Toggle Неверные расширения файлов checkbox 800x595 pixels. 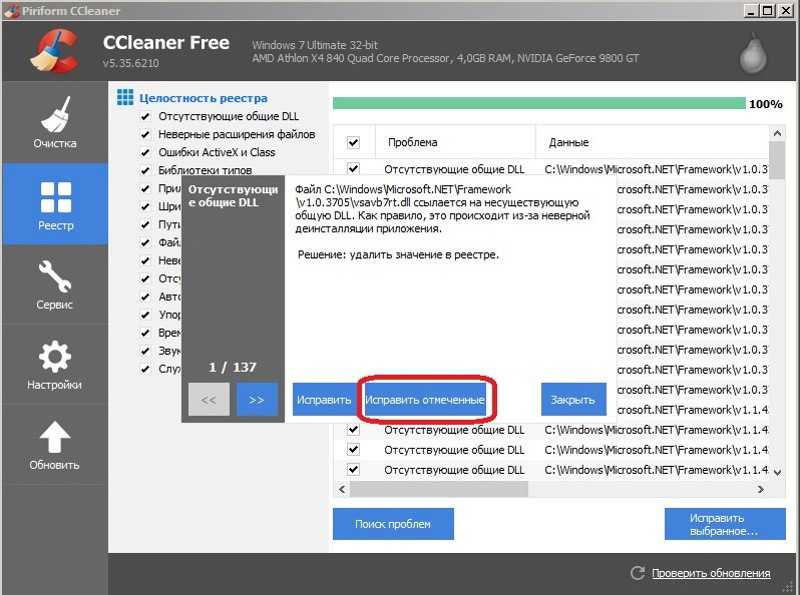[x=145, y=134]
